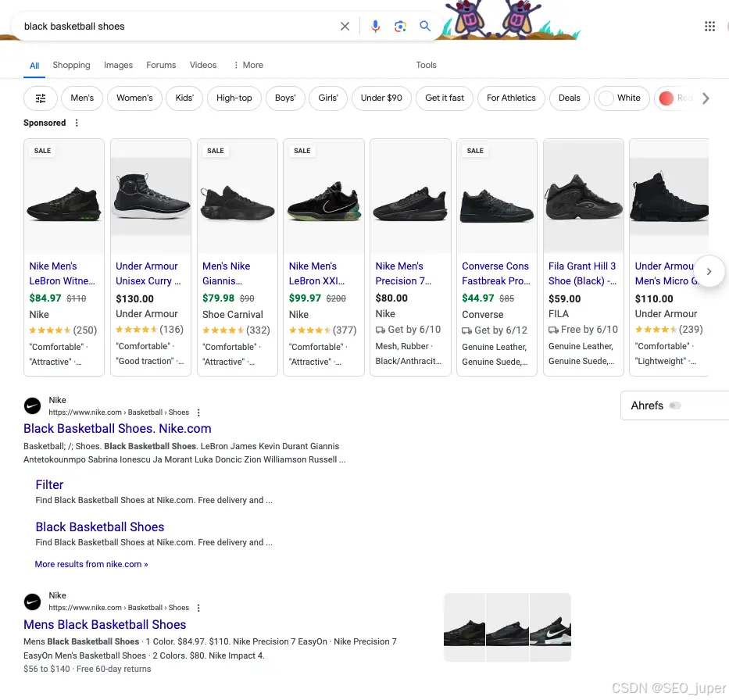Apply the Deals filter chip

569,98
